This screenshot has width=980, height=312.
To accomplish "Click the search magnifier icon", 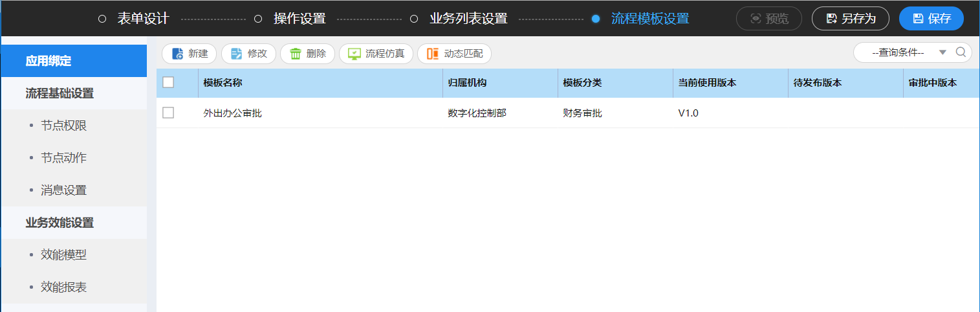I will click(961, 52).
